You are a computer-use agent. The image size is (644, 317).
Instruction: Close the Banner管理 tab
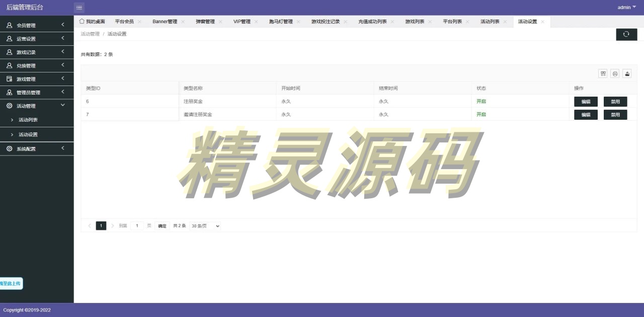pos(183,22)
